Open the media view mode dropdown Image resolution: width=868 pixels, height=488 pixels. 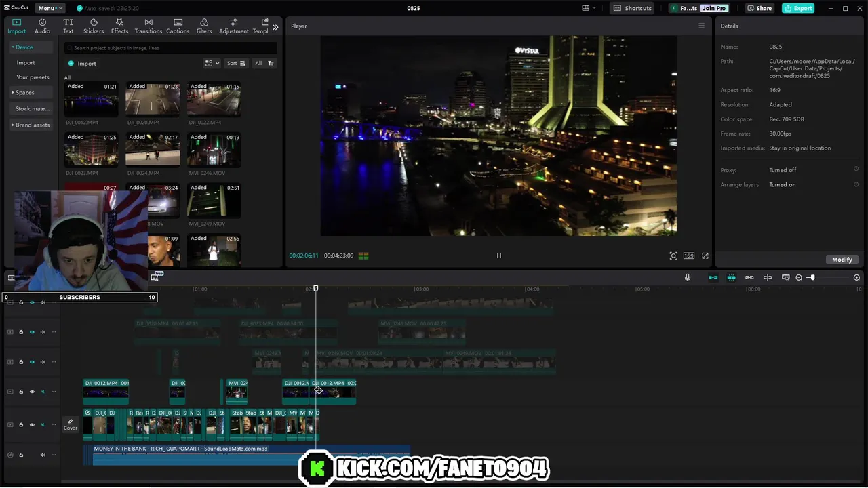[212, 63]
